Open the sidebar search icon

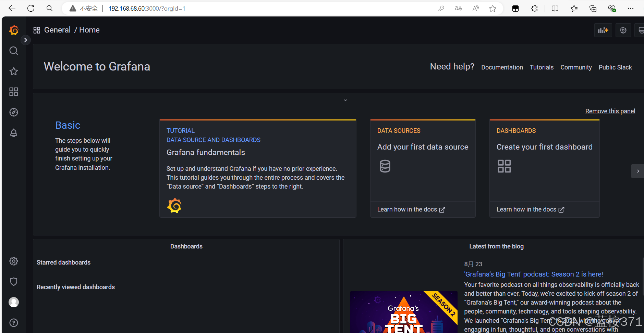(x=14, y=51)
